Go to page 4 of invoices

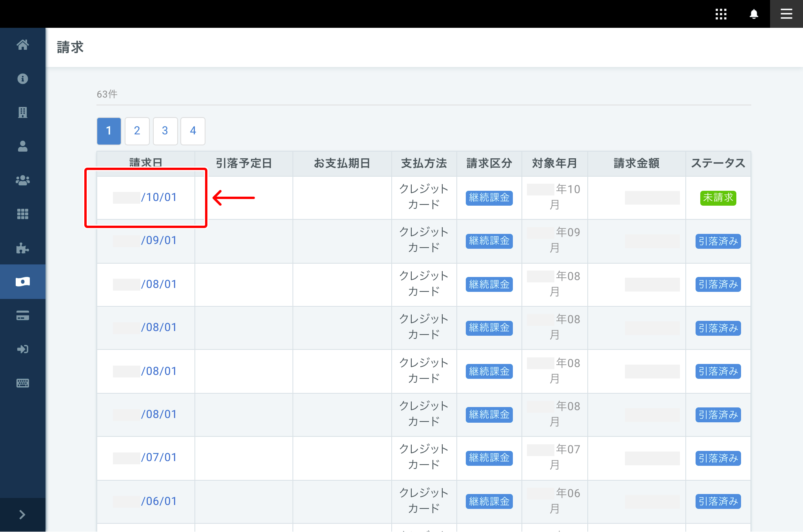pyautogui.click(x=193, y=131)
